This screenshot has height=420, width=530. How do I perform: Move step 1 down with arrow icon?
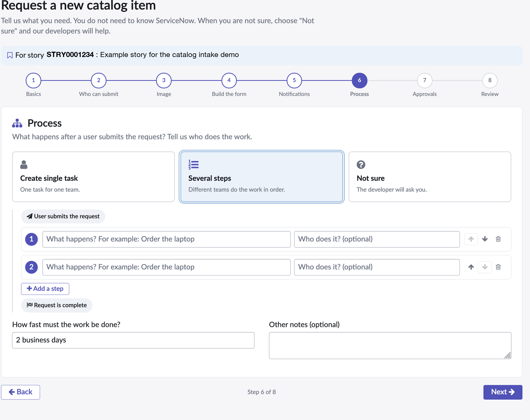[485, 239]
